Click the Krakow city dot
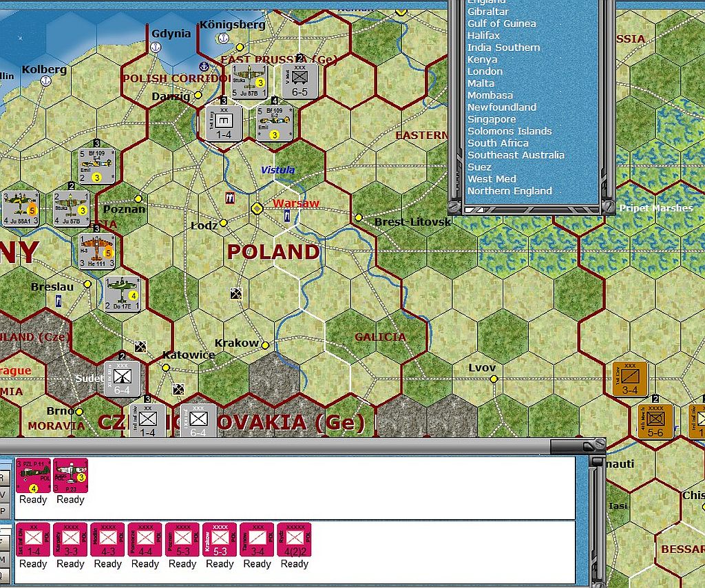705x588 pixels. tap(265, 345)
